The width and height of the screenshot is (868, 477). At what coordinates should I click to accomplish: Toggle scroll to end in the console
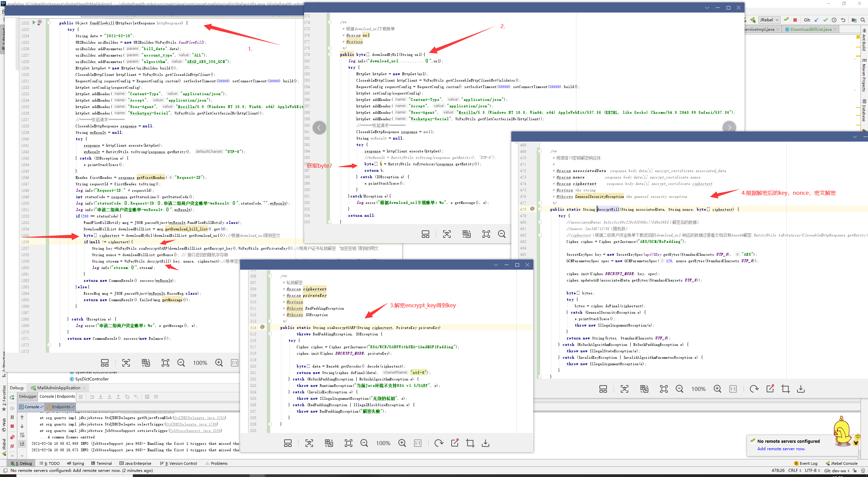(x=22, y=444)
